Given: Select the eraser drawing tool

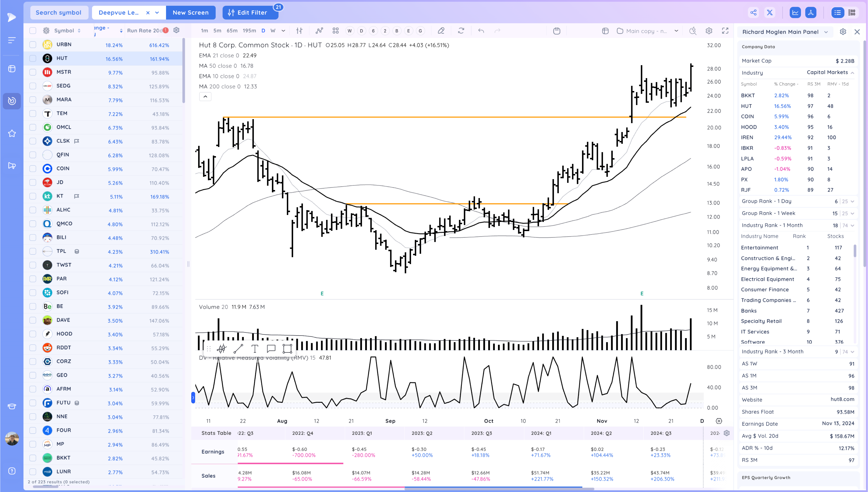Looking at the screenshot, I should tap(441, 31).
